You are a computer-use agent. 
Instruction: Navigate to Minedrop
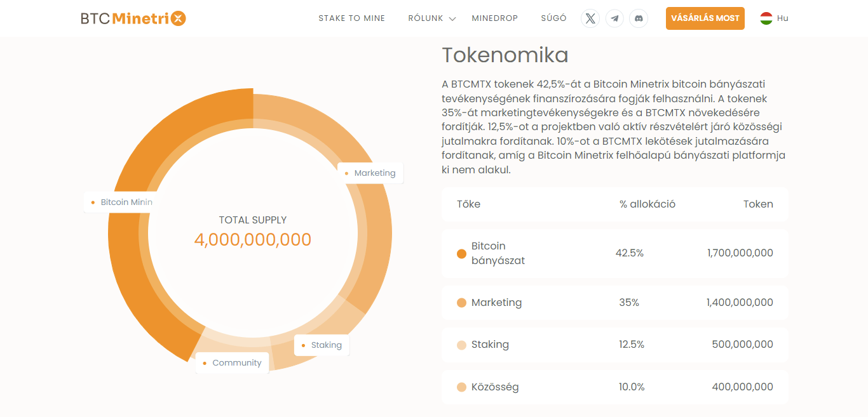[495, 18]
